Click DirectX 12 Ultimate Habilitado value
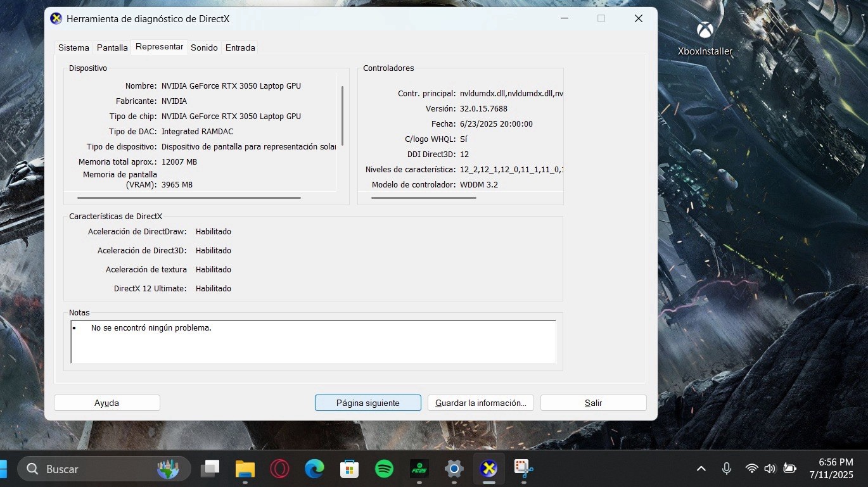868x487 pixels. pyautogui.click(x=214, y=288)
